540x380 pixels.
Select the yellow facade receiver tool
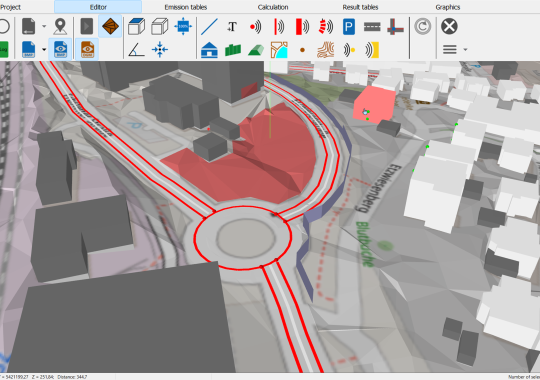click(372, 50)
